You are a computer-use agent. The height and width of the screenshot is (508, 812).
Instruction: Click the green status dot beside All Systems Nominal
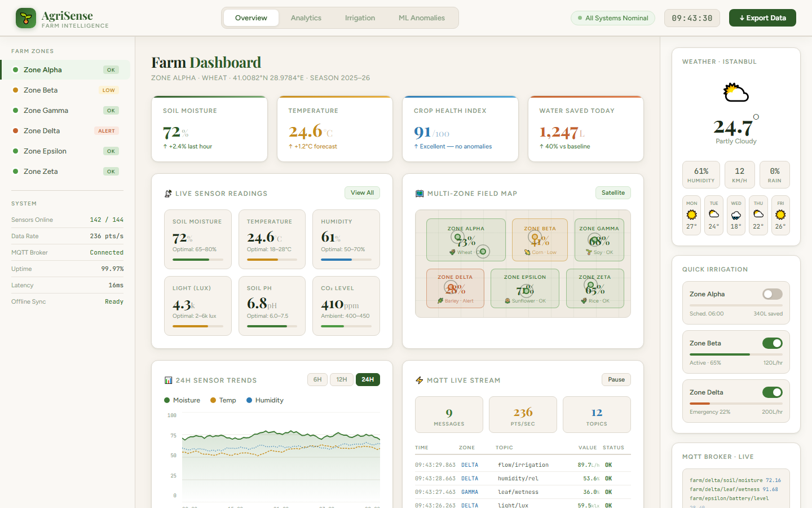pyautogui.click(x=580, y=18)
